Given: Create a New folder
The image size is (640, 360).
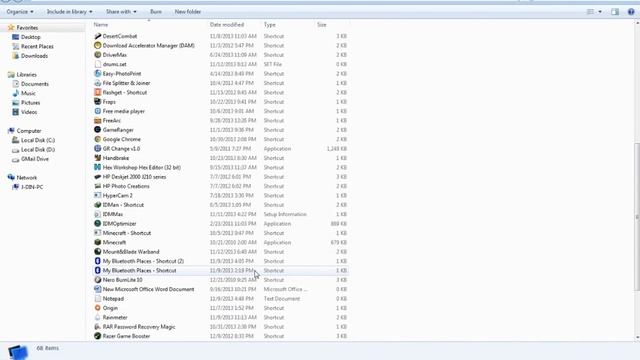Looking at the screenshot, I should (x=188, y=12).
